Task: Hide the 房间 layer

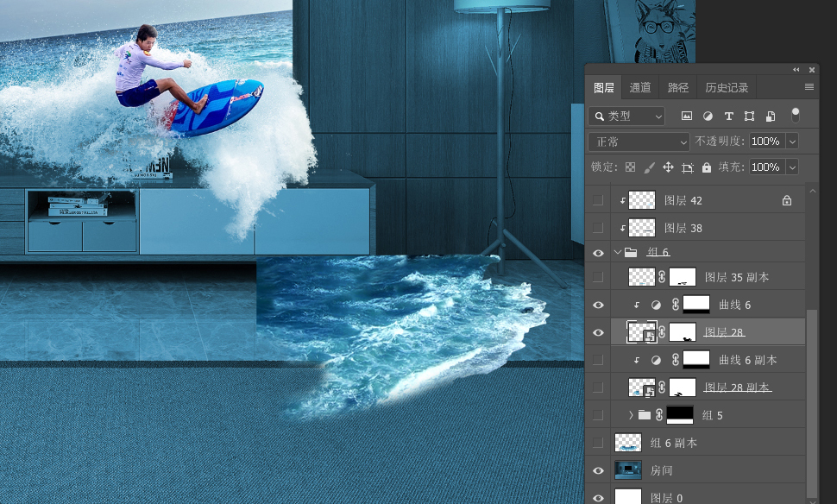Action: click(598, 470)
